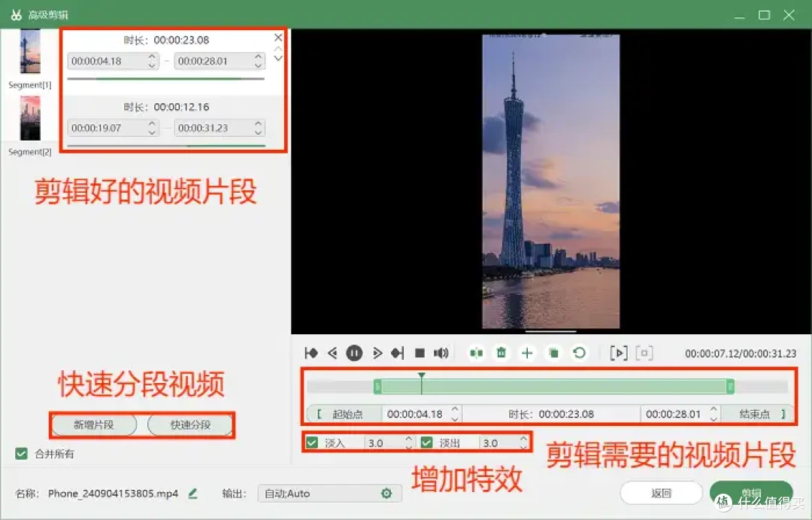Open the 输出 format field 自动;Auto
Viewport: 812px width, 520px height.
[329, 494]
